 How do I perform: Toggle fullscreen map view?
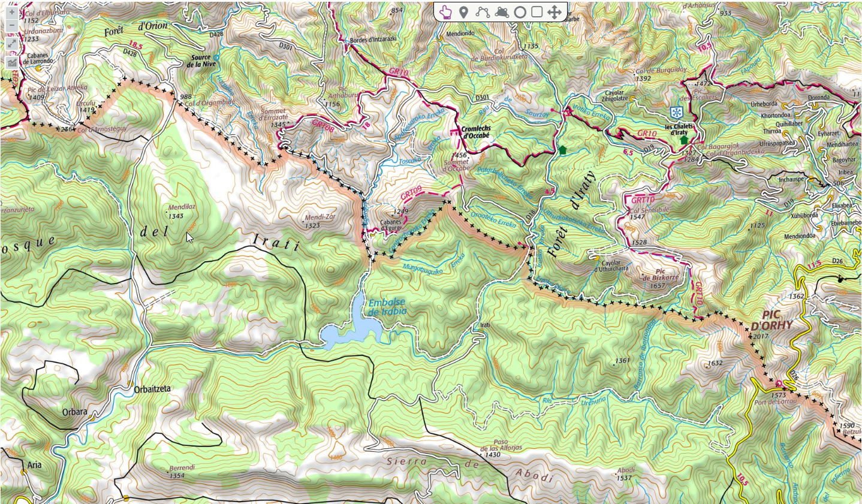(x=12, y=44)
